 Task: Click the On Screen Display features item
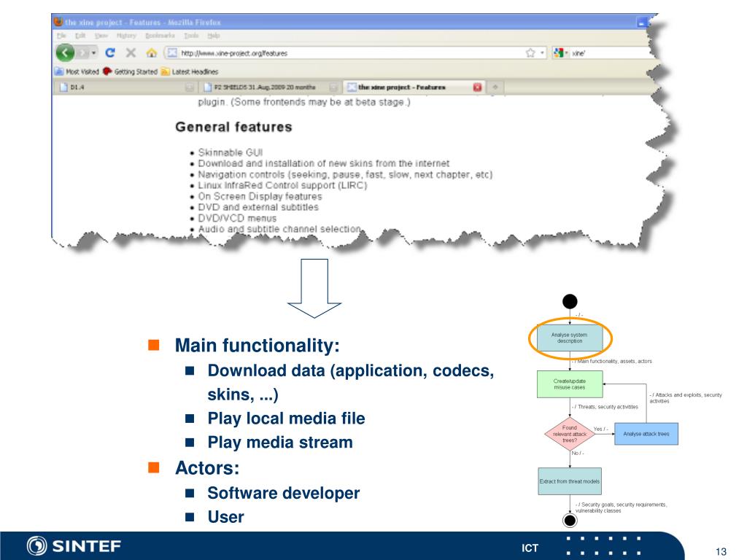click(260, 196)
